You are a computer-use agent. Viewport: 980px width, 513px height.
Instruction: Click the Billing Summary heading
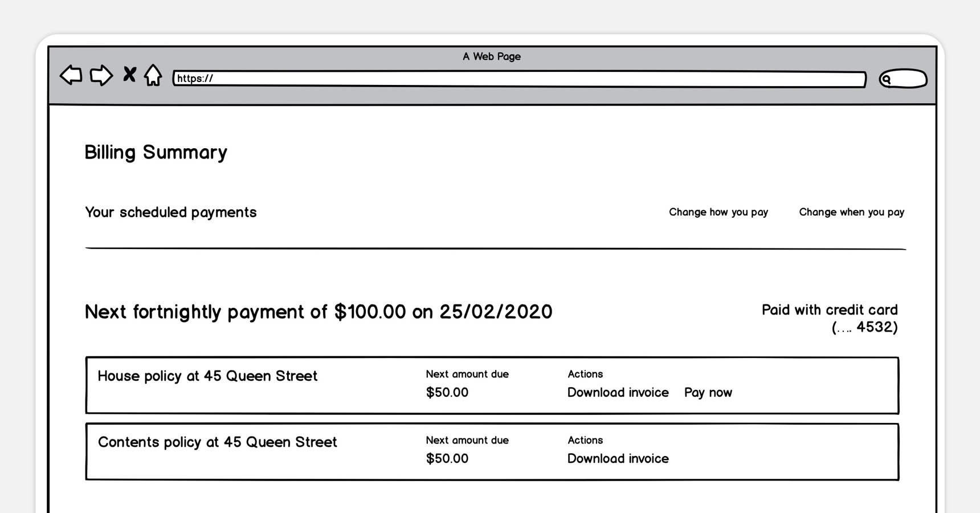coord(156,152)
